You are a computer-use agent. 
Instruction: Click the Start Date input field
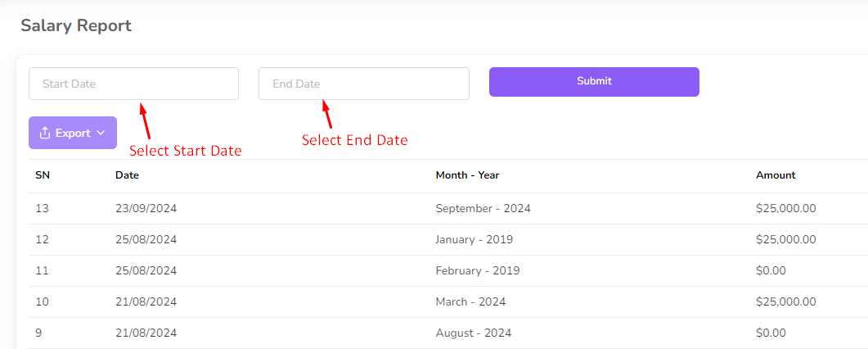(133, 84)
